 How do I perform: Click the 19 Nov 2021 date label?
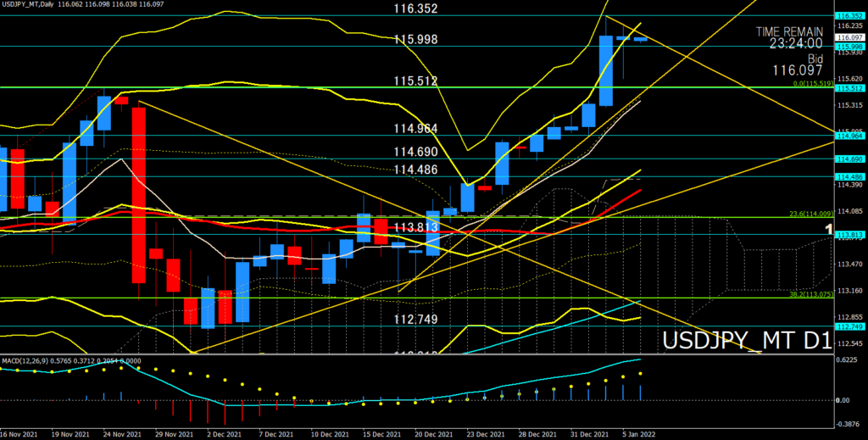[70, 435]
